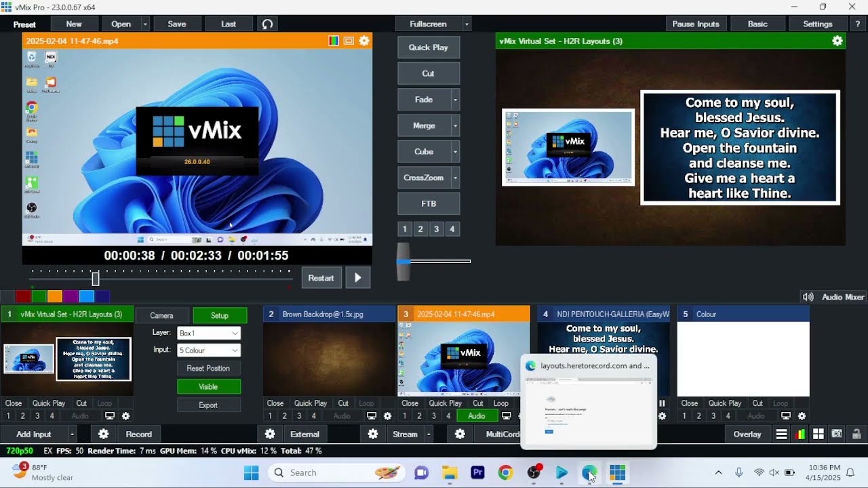Click the undo circular arrow icon beside Last

tap(267, 24)
